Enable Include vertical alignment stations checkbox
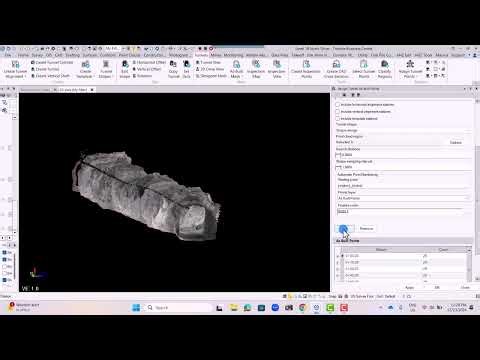480x360 pixels. (337, 112)
